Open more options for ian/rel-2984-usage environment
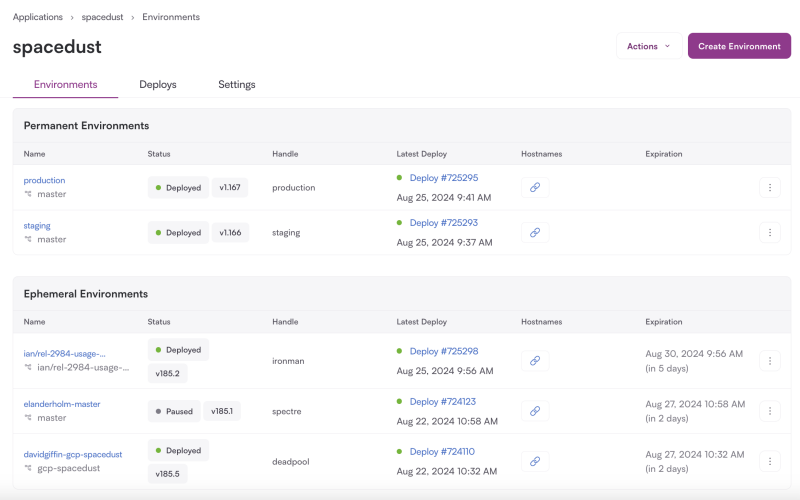Screen dimensions: 800x500 [769, 361]
